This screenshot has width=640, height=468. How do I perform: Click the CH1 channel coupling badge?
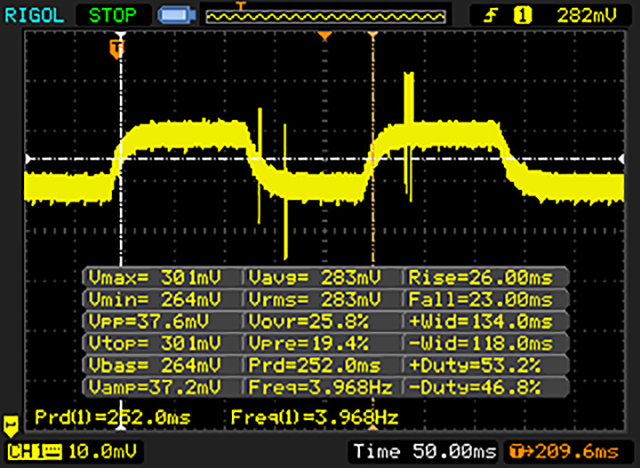tap(35, 452)
